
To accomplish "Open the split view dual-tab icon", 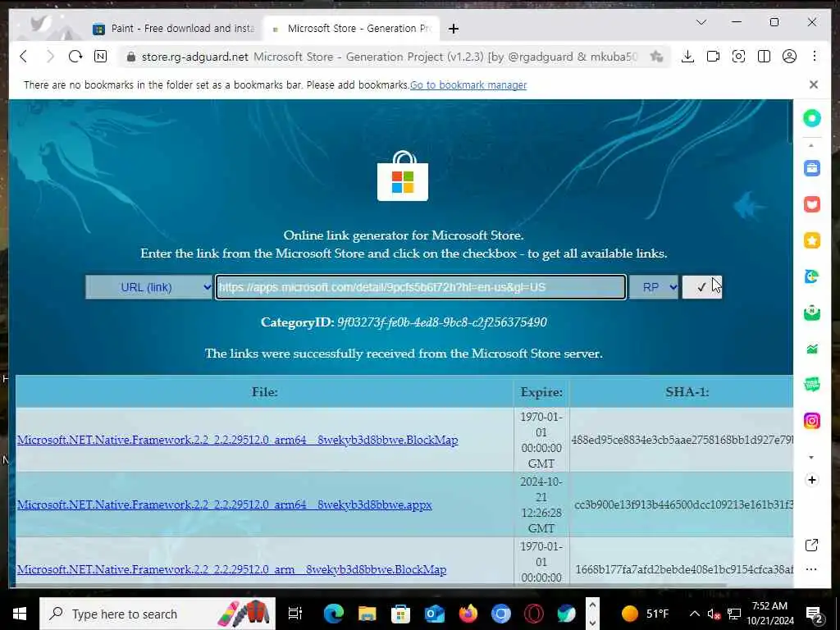I will (764, 57).
